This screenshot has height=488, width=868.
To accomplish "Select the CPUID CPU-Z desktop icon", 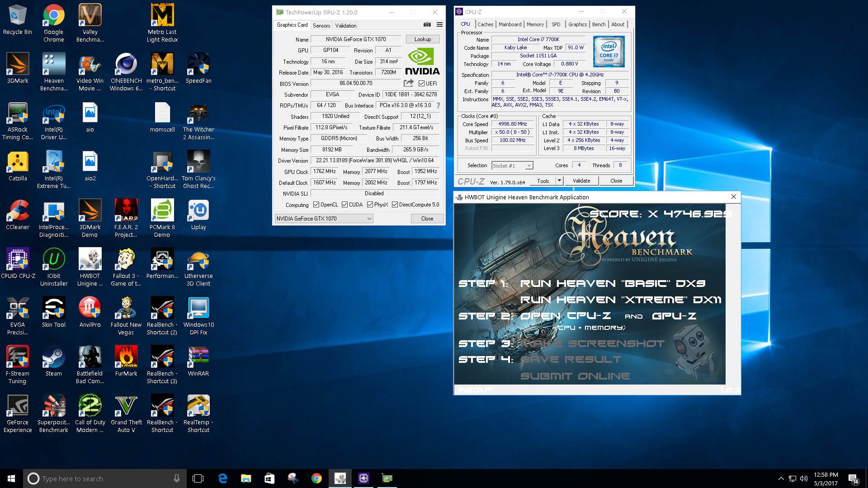I will click(x=18, y=263).
